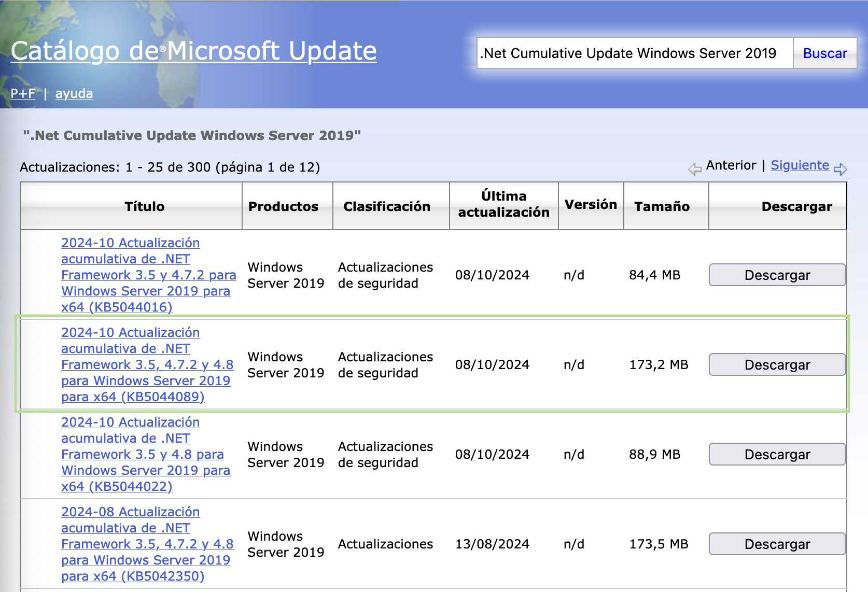The width and height of the screenshot is (868, 592).
Task: Select 08/10/2024 date in KB5044089 row
Action: pyautogui.click(x=492, y=364)
